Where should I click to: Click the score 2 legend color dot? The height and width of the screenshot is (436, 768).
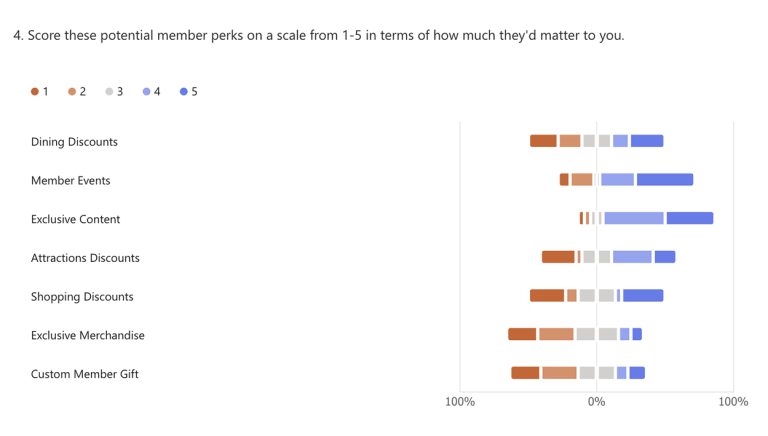click(72, 92)
